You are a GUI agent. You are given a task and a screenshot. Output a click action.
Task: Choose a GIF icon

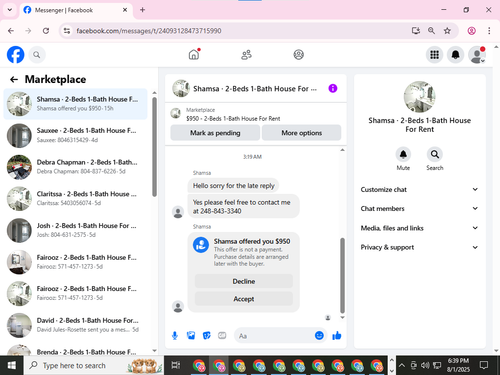click(222, 335)
